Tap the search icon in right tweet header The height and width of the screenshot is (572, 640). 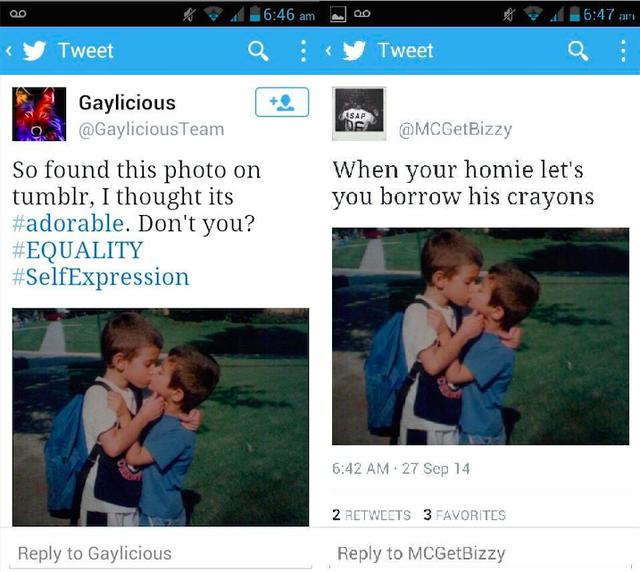pyautogui.click(x=578, y=51)
